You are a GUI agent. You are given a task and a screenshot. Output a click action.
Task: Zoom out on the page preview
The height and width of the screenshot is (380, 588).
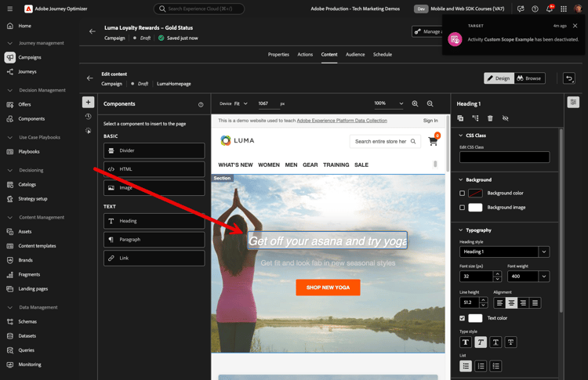pos(430,103)
